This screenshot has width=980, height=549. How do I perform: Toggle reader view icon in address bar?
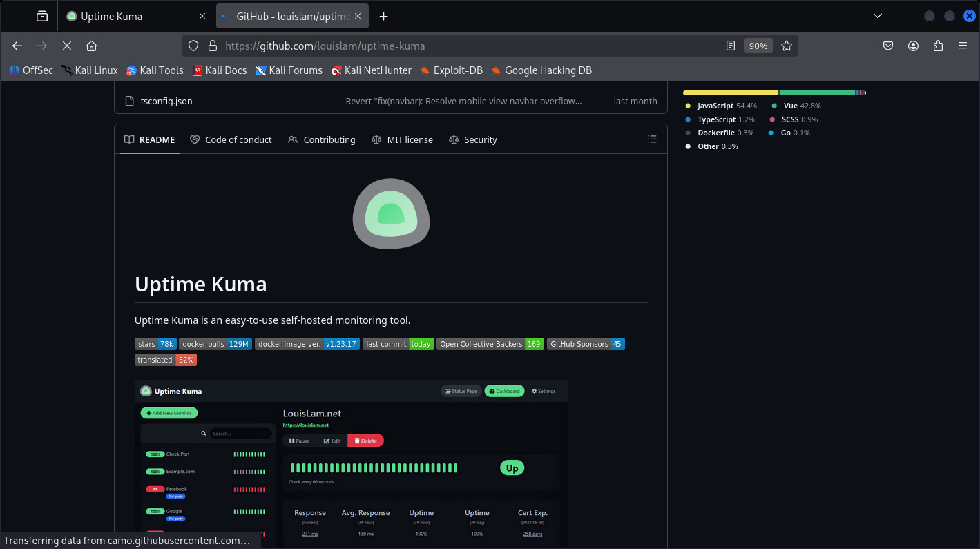(x=731, y=46)
